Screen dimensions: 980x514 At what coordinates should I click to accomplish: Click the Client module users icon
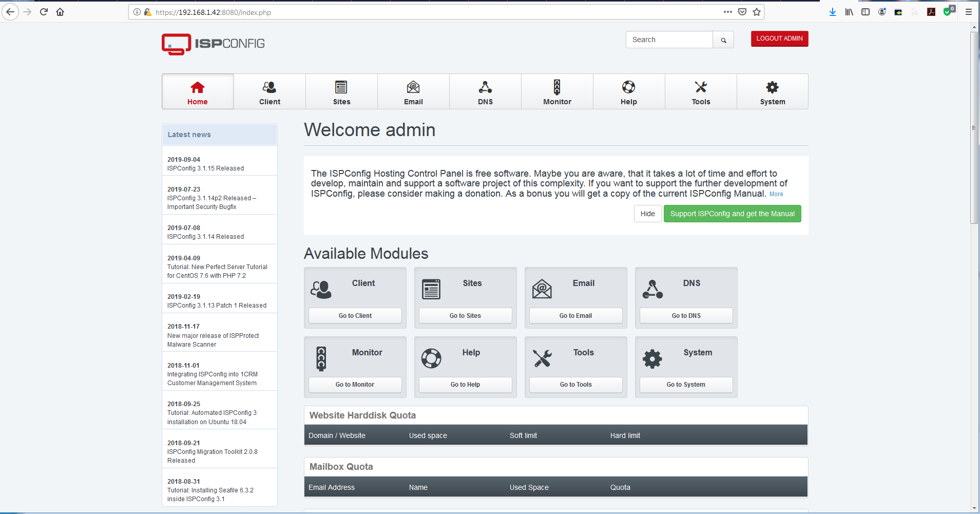(x=321, y=289)
